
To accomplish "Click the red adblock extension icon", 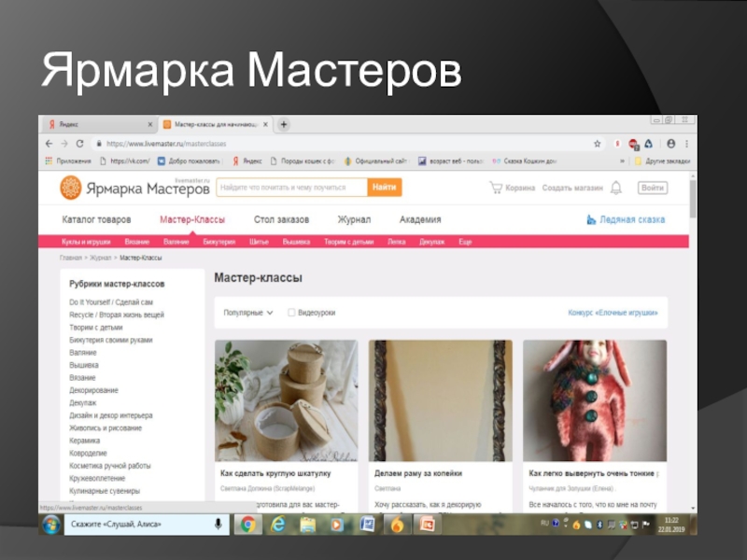I will 633,144.
